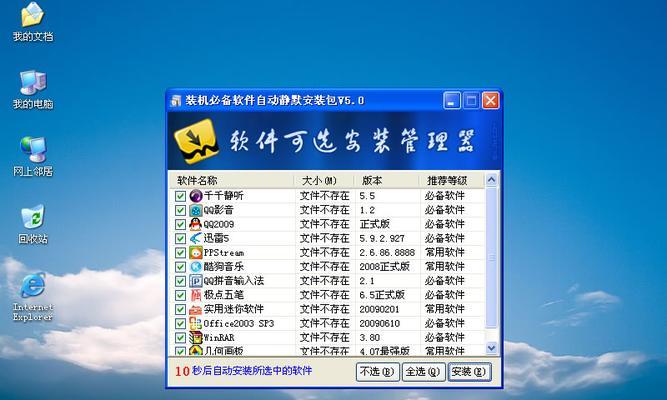Open the 我的文档 desktop icon
667x400 pixels.
click(x=33, y=22)
